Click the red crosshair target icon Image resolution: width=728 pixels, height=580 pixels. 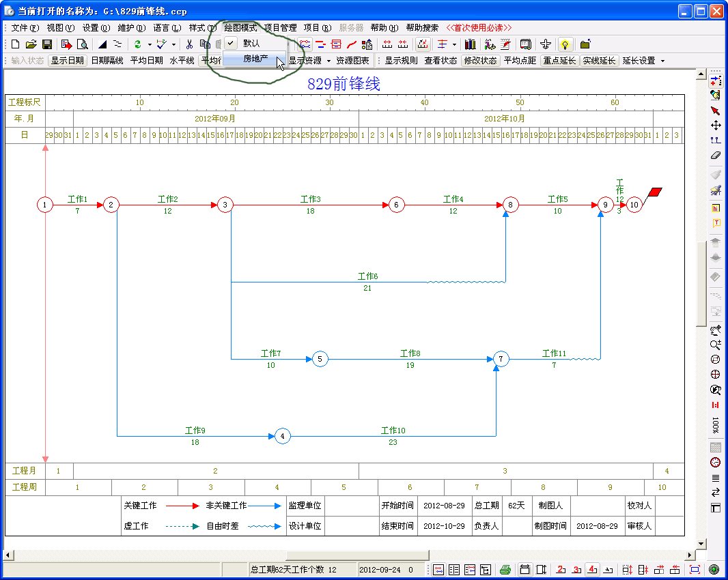pyautogui.click(x=716, y=375)
